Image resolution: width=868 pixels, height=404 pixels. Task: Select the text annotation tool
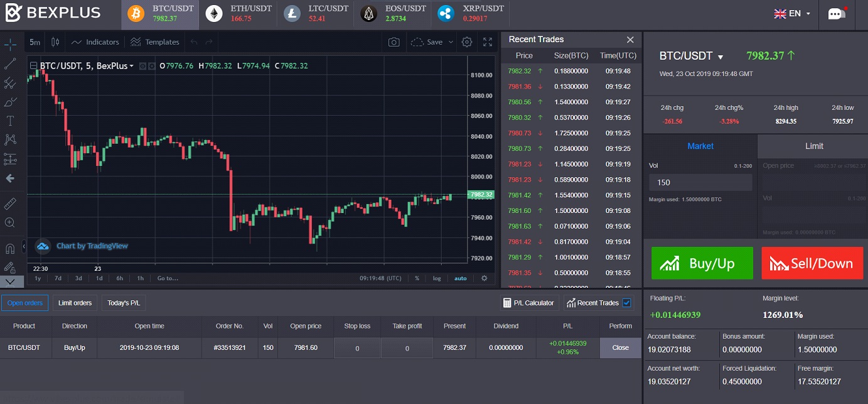[10, 120]
